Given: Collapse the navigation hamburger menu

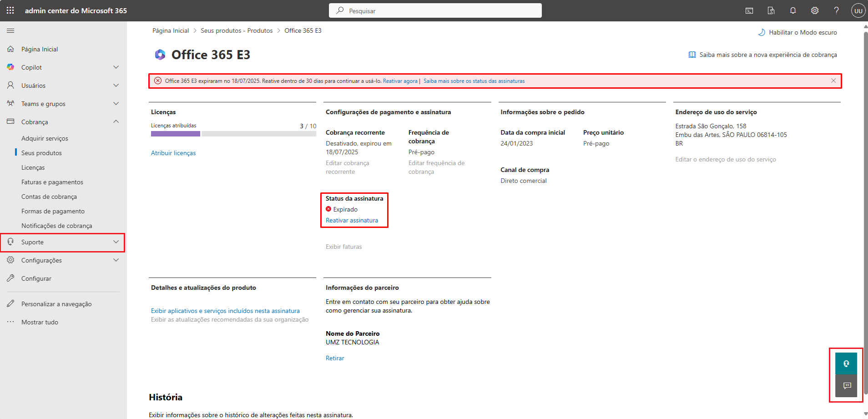Looking at the screenshot, I should click(10, 30).
